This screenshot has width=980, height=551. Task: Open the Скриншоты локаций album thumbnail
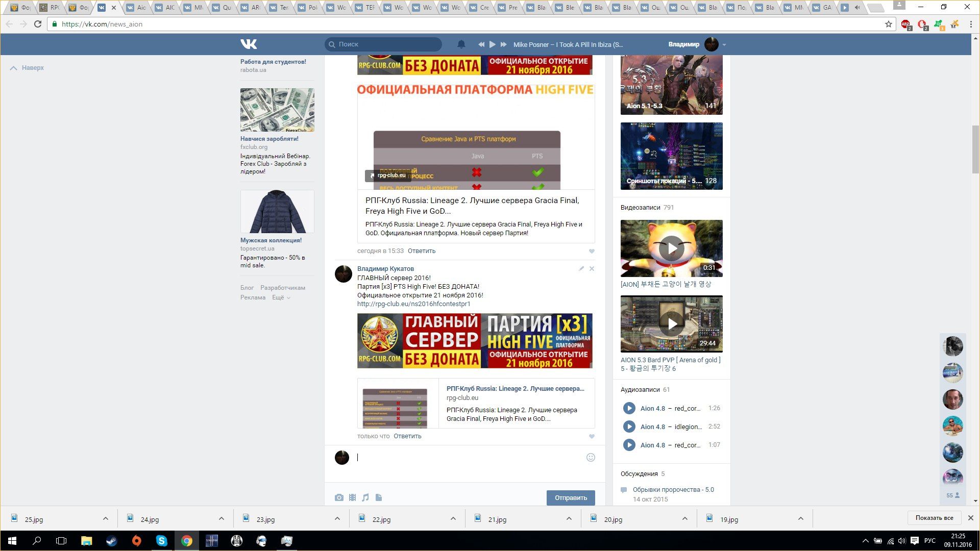click(672, 156)
